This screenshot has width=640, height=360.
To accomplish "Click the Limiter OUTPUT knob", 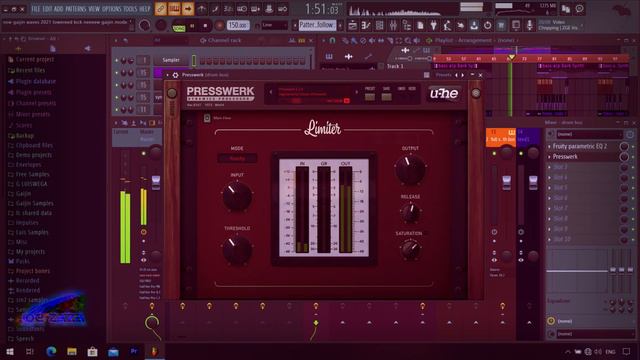I will coord(410,169).
